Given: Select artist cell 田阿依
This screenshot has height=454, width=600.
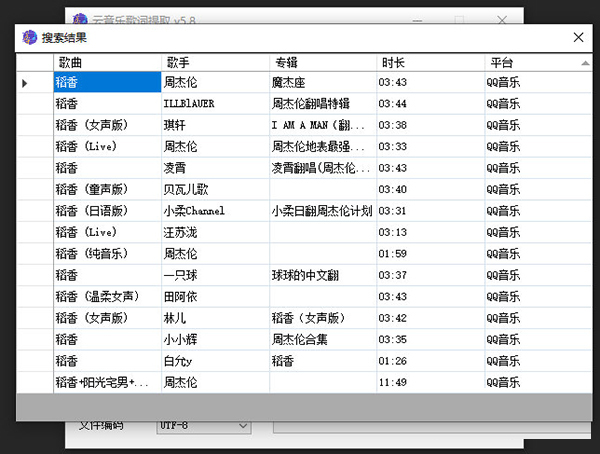Looking at the screenshot, I should [x=215, y=296].
